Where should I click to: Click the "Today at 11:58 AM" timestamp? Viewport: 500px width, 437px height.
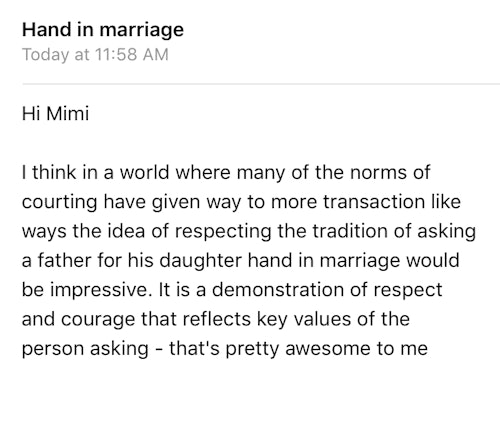[x=95, y=55]
